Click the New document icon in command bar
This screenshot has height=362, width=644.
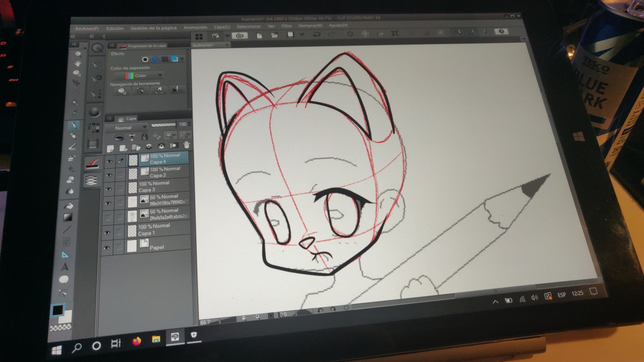click(x=260, y=35)
